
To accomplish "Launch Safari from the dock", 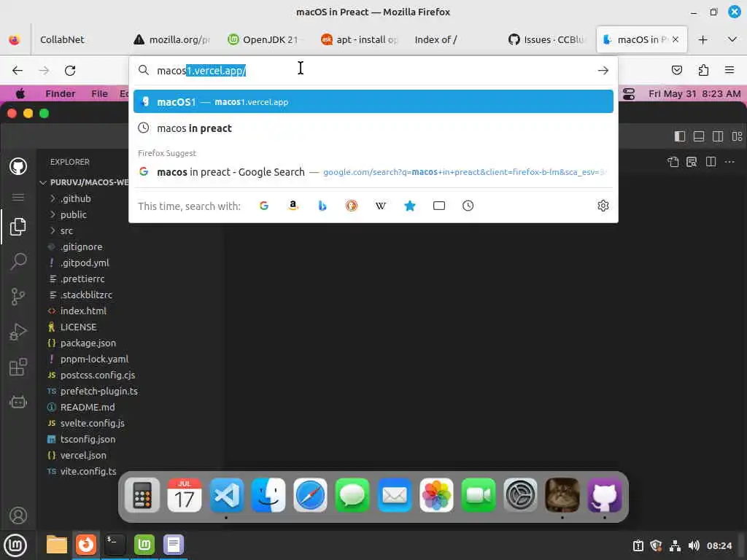I will click(310, 495).
